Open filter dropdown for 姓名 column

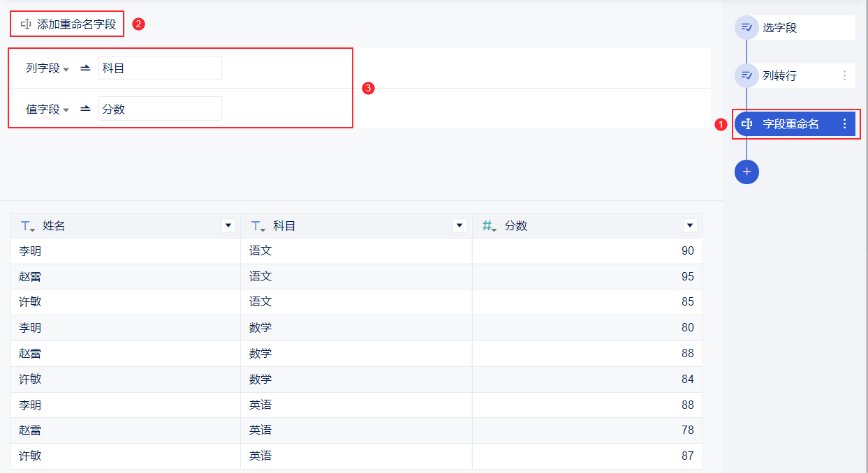click(228, 225)
